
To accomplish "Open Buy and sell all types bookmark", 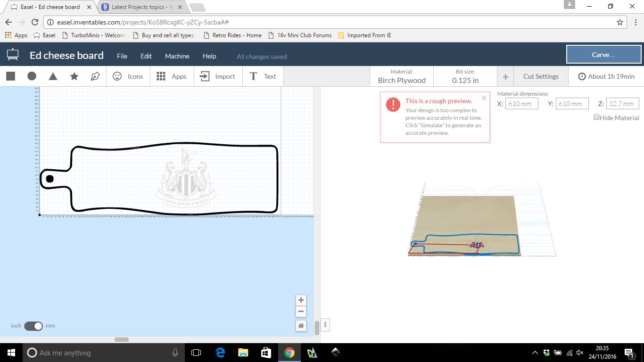I will (165, 35).
